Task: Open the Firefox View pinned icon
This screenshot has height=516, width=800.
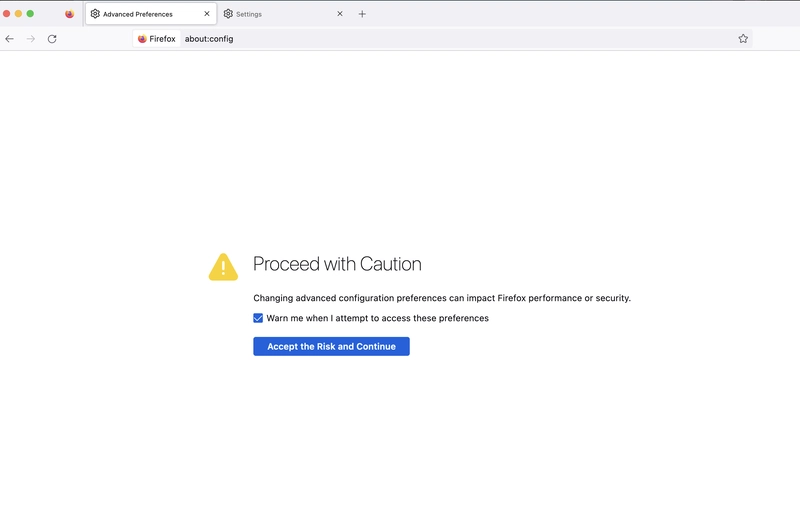Action: coord(69,14)
